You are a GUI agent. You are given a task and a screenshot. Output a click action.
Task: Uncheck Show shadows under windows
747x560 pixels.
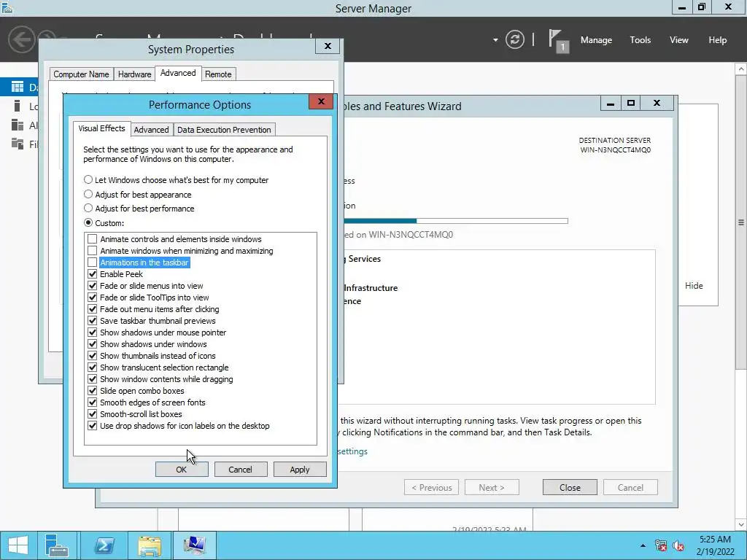pyautogui.click(x=93, y=344)
